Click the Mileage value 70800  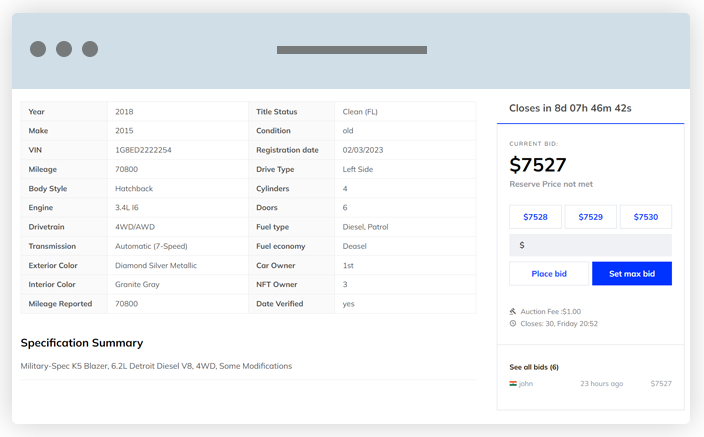[126, 169]
